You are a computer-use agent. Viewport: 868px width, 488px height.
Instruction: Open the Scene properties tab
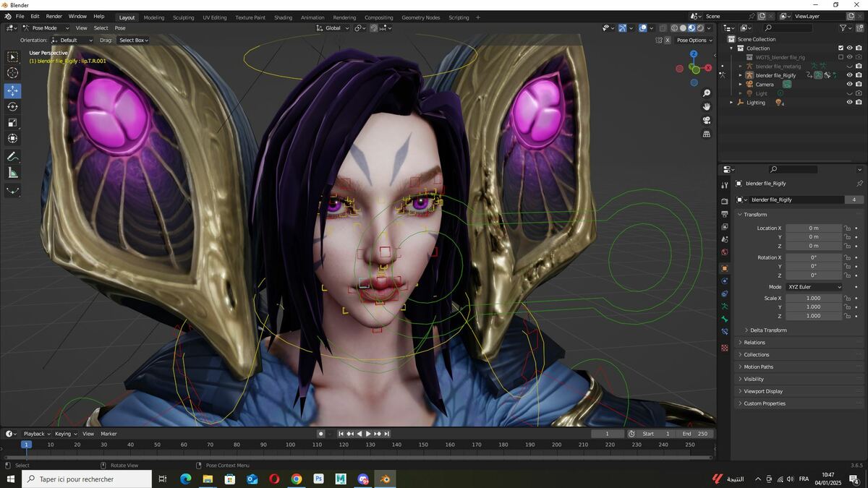point(725,240)
